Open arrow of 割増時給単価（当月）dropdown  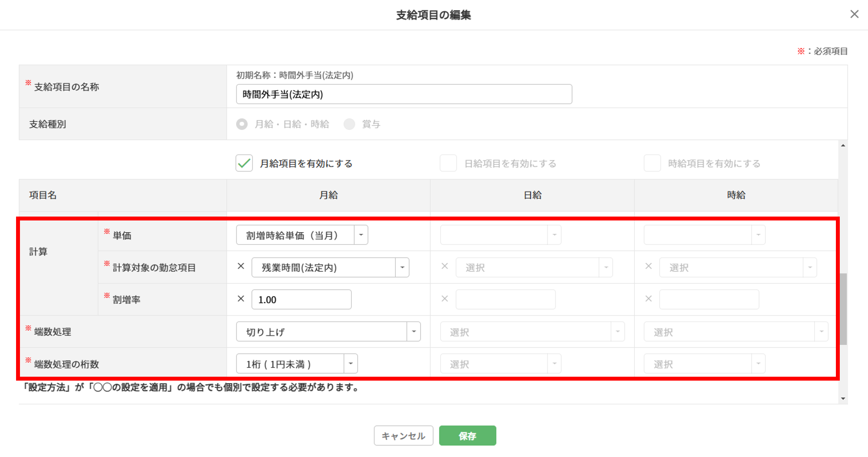(361, 235)
